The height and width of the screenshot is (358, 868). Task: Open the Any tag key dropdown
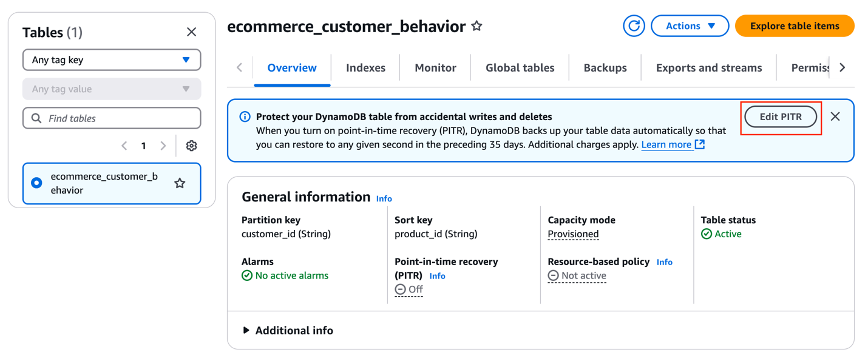point(112,60)
